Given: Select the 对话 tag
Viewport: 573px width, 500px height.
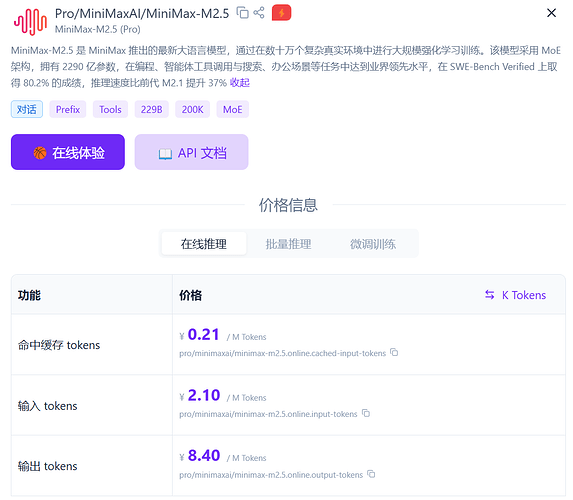Looking at the screenshot, I should coord(27,109).
